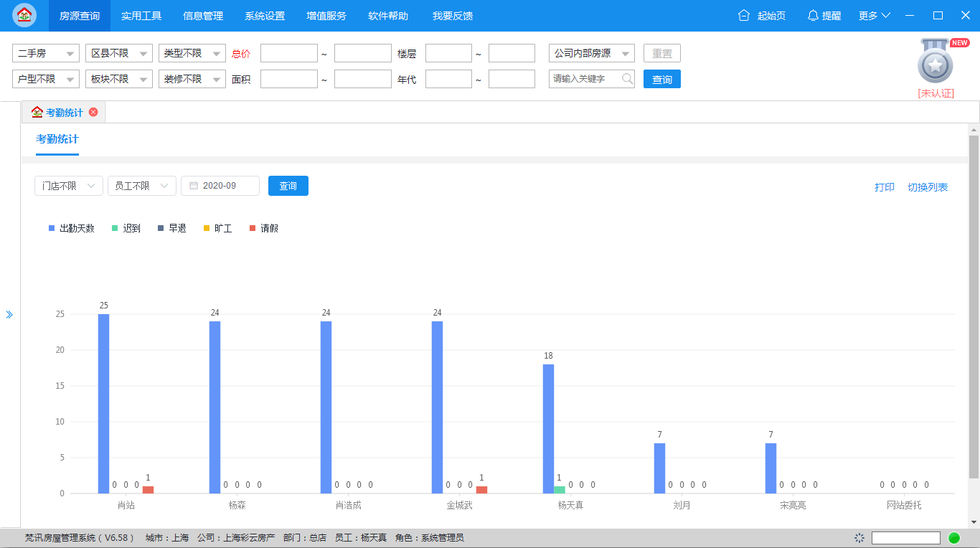Click the 切换列表 link

pos(928,187)
